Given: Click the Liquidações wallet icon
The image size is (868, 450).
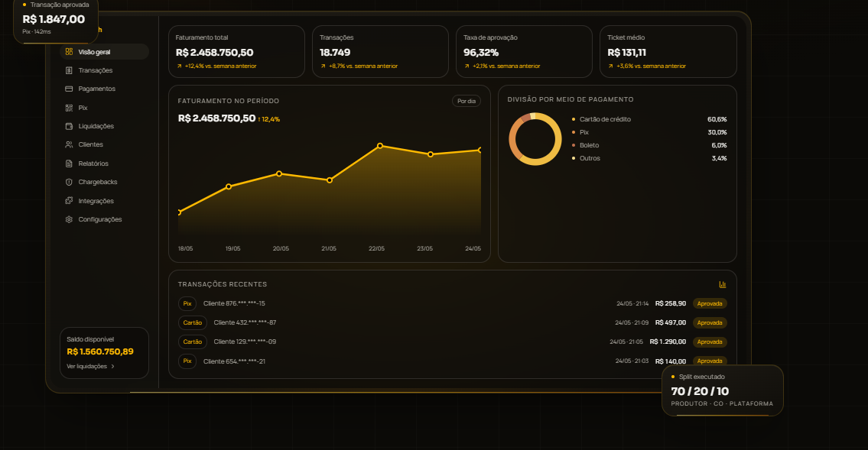Looking at the screenshot, I should tap(69, 126).
